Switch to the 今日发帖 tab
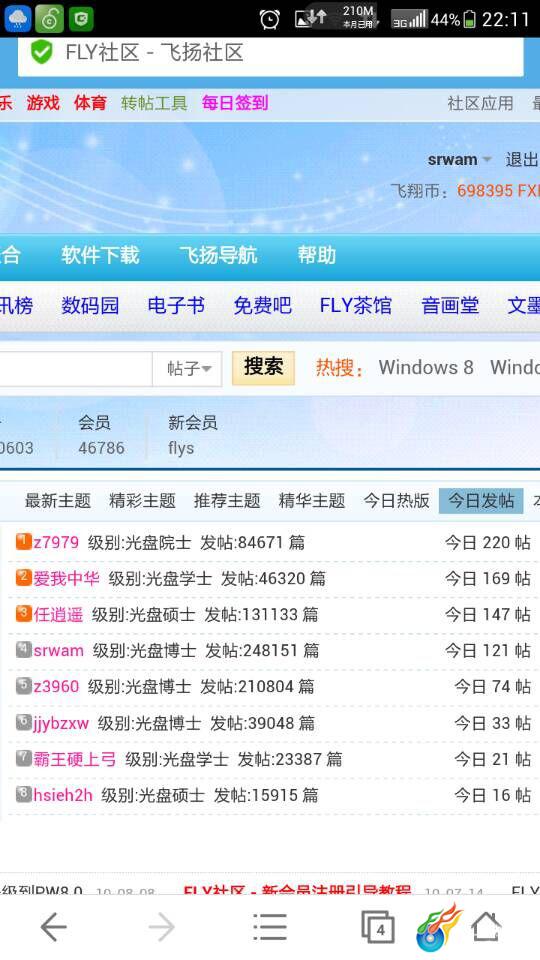The height and width of the screenshot is (960, 540). [481, 501]
